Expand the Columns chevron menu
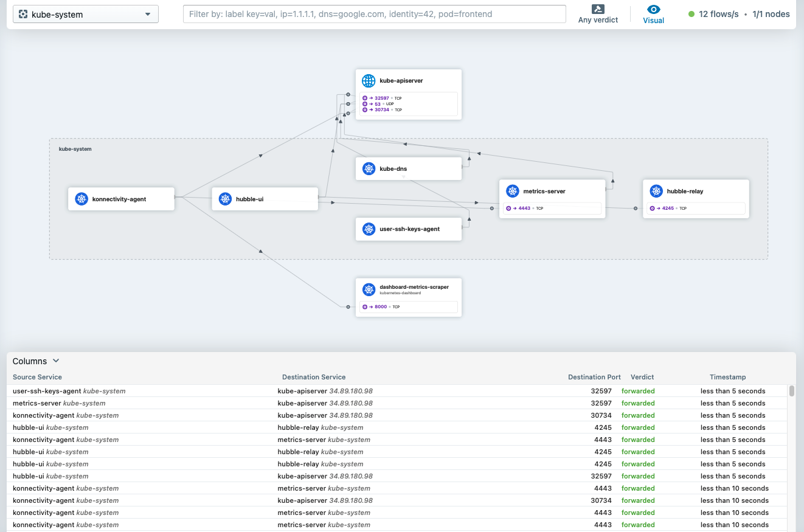This screenshot has height=532, width=804. (x=56, y=361)
